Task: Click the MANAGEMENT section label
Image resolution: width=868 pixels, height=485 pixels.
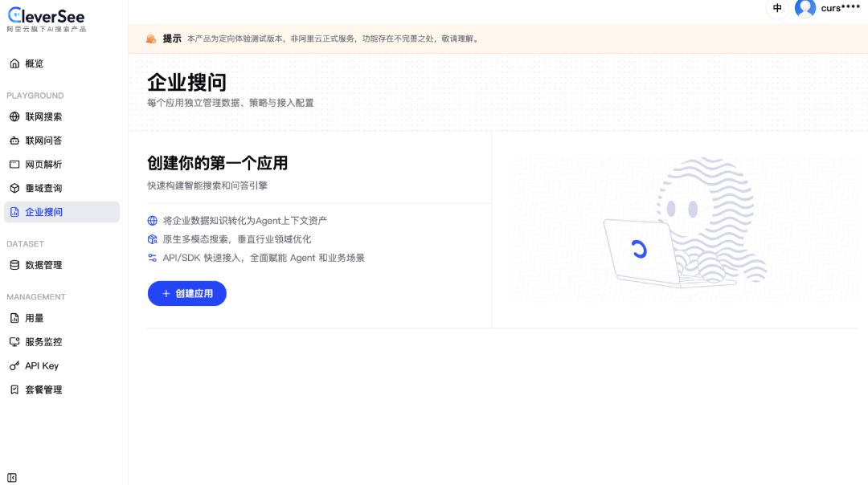Action: pos(36,297)
